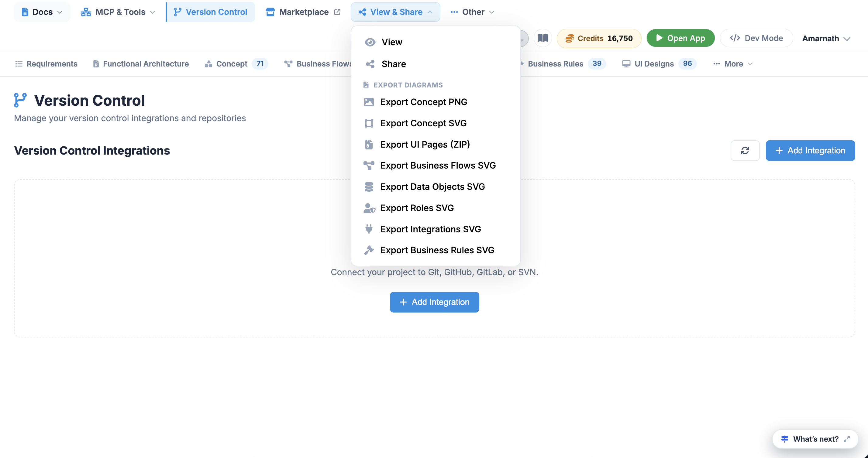Click the Credits 16,750 badge
Image resolution: width=868 pixels, height=458 pixels.
[x=599, y=38]
